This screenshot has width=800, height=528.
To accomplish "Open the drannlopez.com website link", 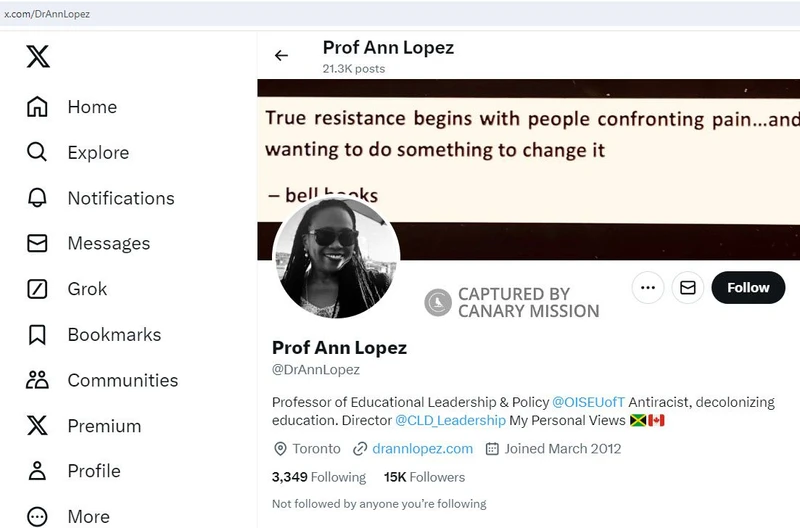I will click(x=422, y=449).
